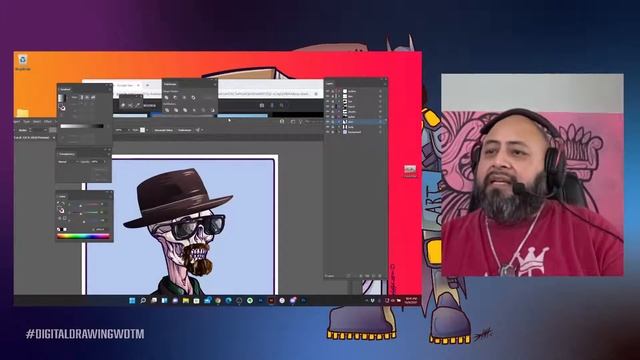The height and width of the screenshot is (360, 640).
Task: Click the third Pathfinders row icon (Merge)
Action: pos(185,110)
